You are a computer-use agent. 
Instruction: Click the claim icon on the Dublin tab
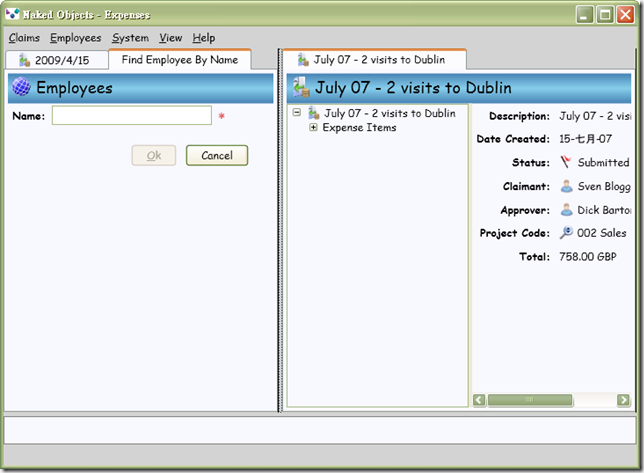point(303,60)
